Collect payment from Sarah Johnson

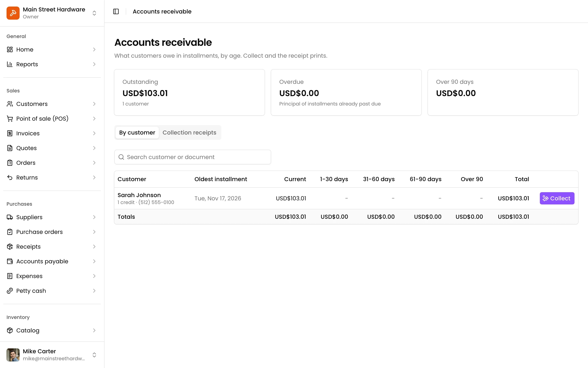pyautogui.click(x=557, y=198)
